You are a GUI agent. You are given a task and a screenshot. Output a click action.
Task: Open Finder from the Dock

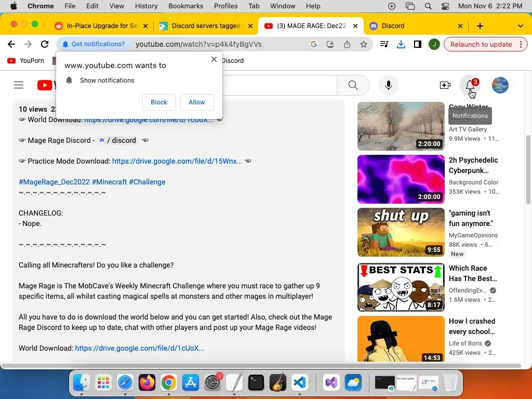82,383
